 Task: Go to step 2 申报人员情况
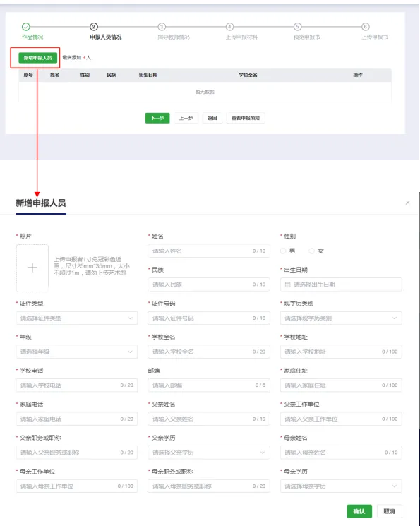pyautogui.click(x=105, y=37)
